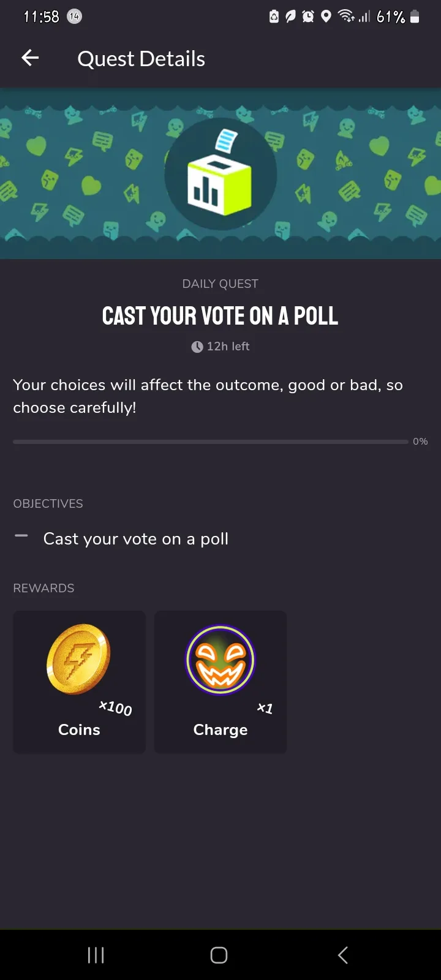Open the Coins x100 reward card

(80, 682)
